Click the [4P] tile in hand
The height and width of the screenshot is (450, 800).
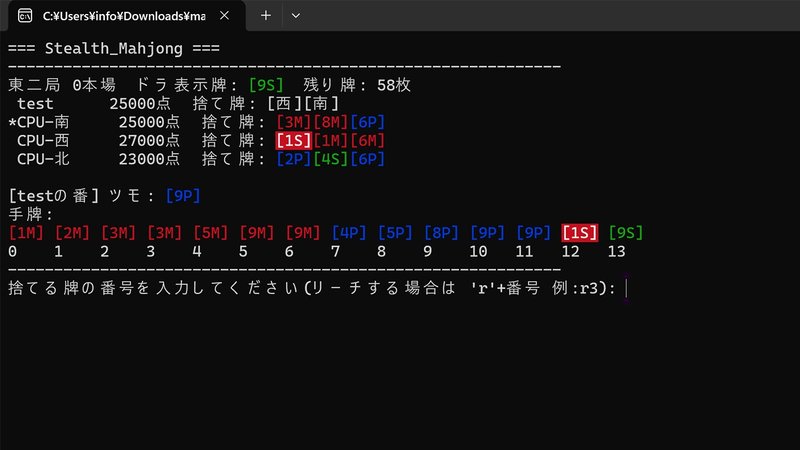coord(349,233)
